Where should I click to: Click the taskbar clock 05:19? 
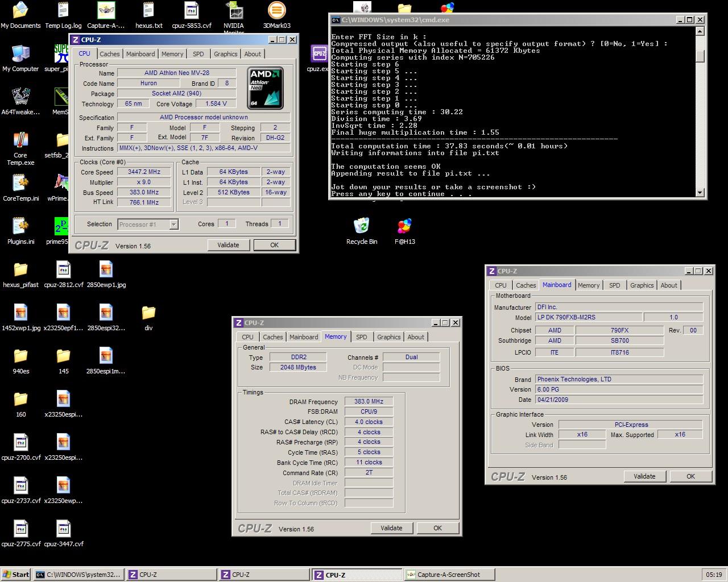point(714,575)
